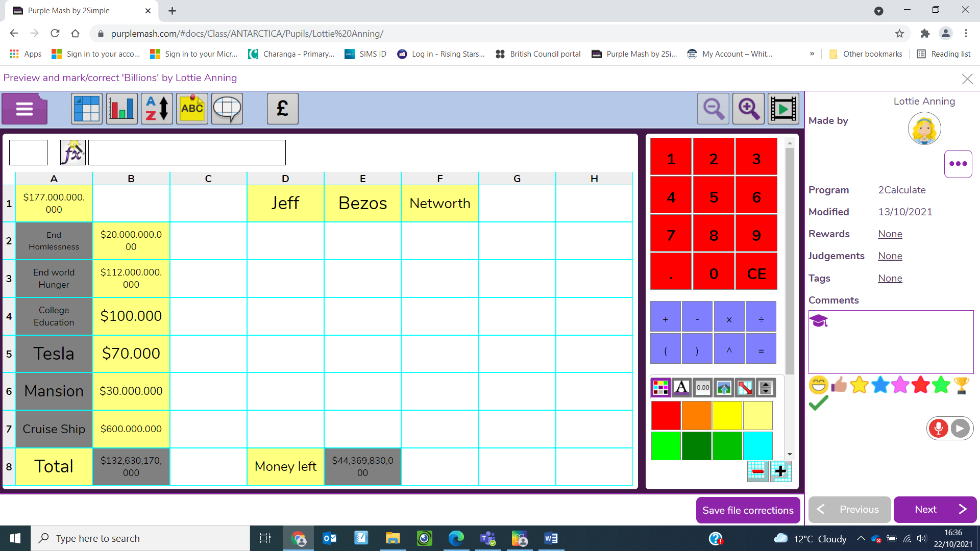Open the pound currency tool
Viewport: 980px width, 551px height.
(x=283, y=109)
